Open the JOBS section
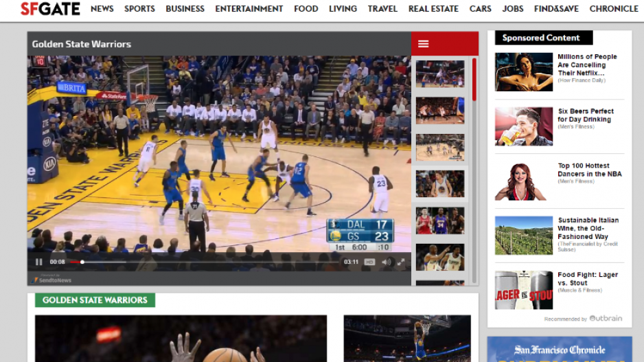This screenshot has width=644, height=362. 513,9
